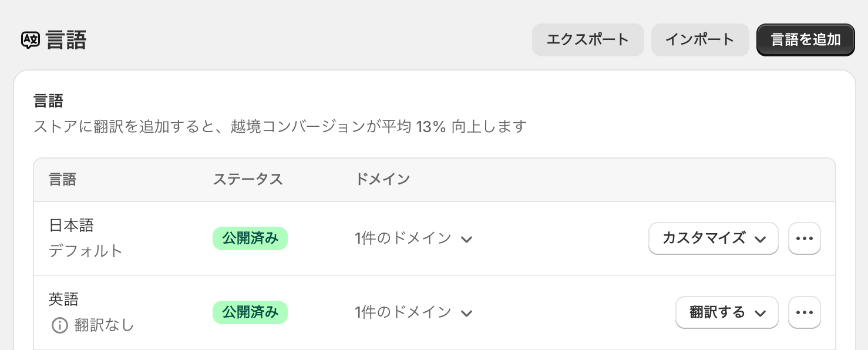The image size is (868, 350).
Task: Select the 英語 language row name
Action: (63, 299)
